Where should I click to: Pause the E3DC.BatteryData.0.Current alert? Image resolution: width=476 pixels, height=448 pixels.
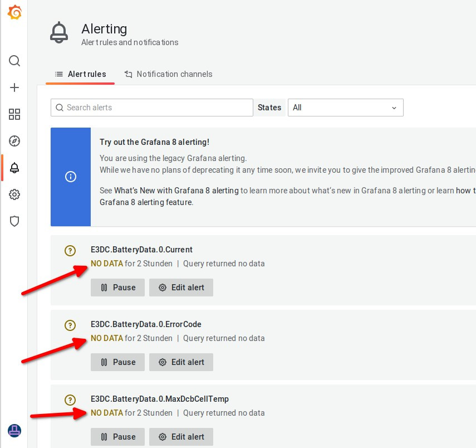[x=118, y=288]
